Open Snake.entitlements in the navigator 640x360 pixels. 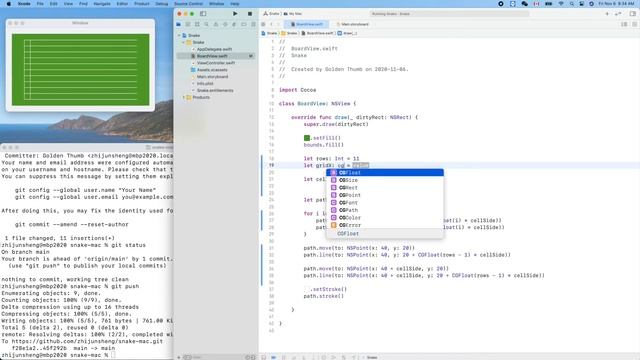point(215,91)
